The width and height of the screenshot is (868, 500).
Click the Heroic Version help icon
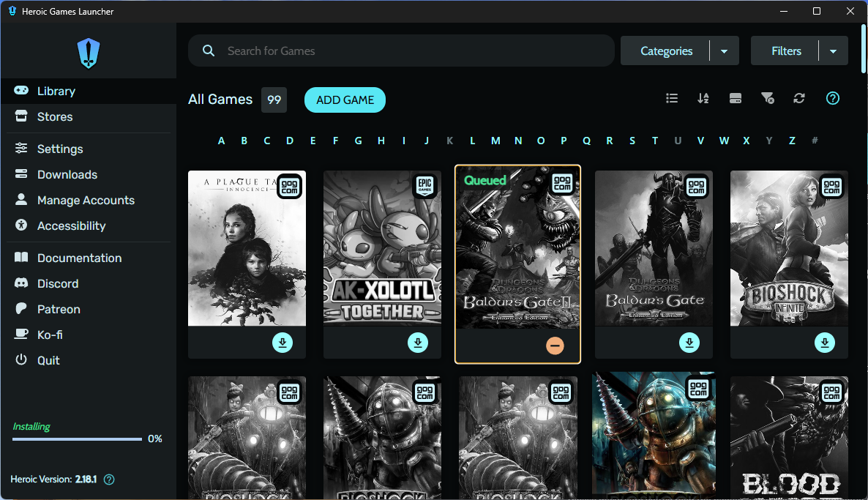point(109,480)
